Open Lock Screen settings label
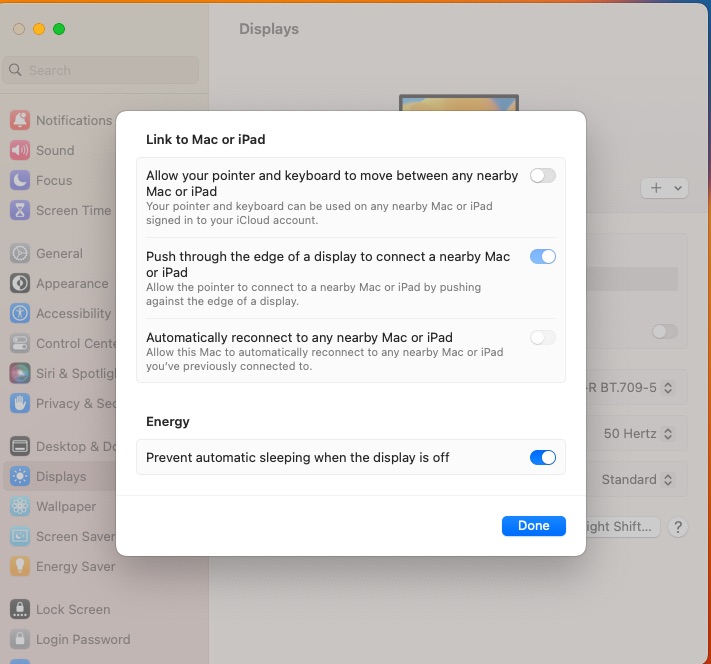This screenshot has width=711, height=664. (73, 610)
